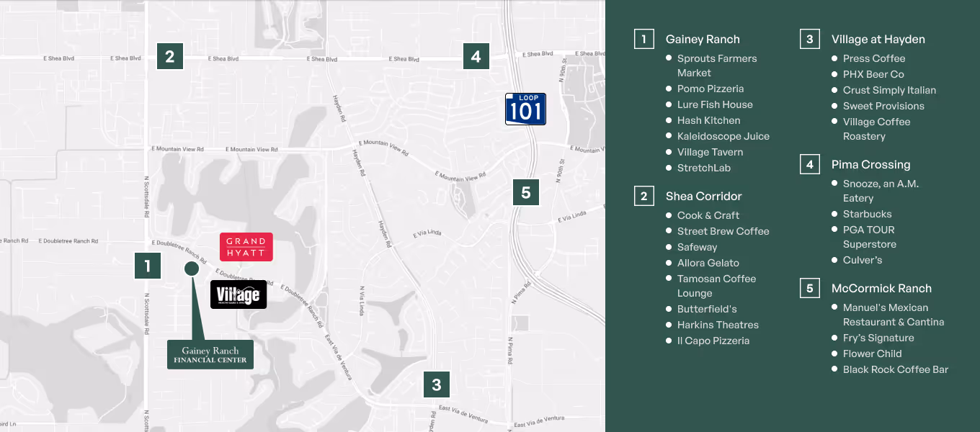The height and width of the screenshot is (432, 980).
Task: Click the Street Brew Coffee entry
Action: click(x=723, y=231)
